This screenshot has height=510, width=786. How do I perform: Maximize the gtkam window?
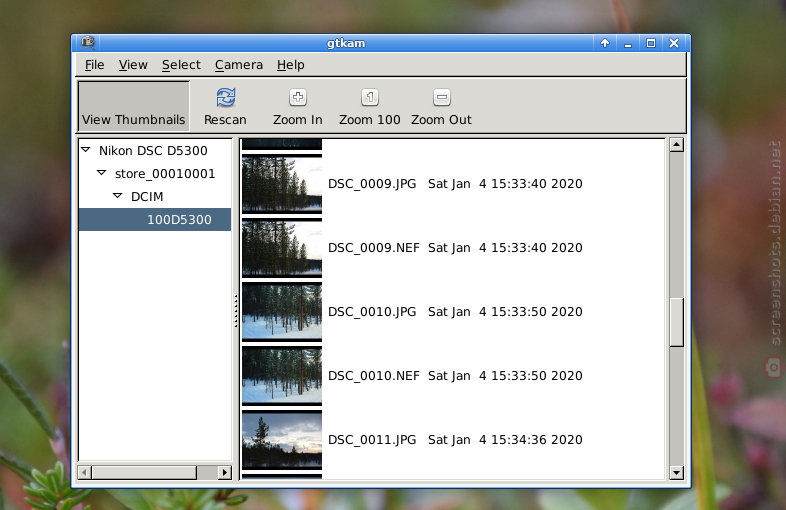[x=651, y=43]
